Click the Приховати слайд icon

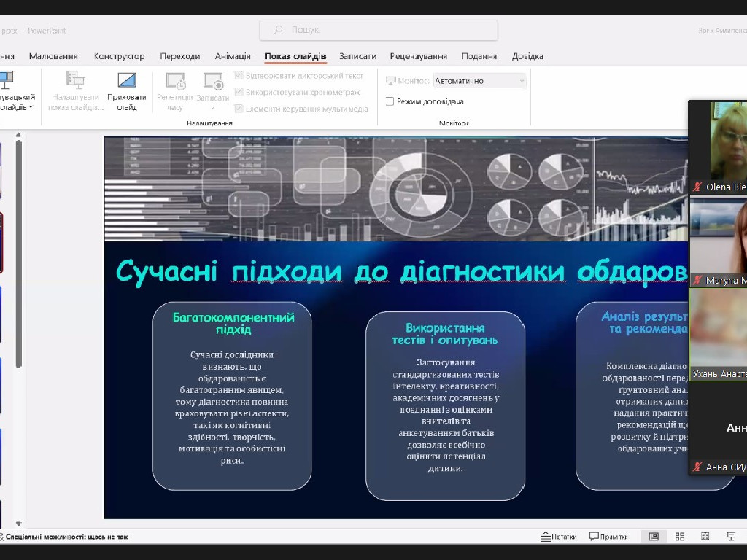(127, 80)
